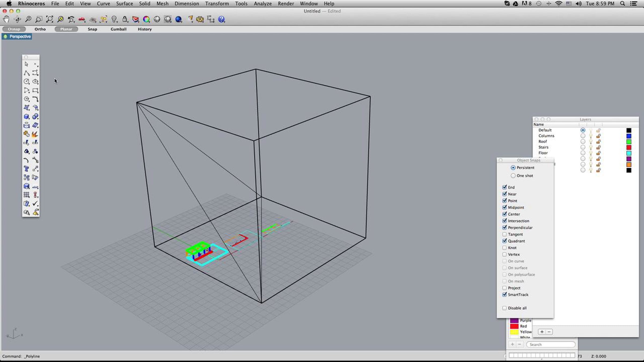Enable Ortho mode in the status bar
The image size is (644, 362).
pyautogui.click(x=40, y=29)
